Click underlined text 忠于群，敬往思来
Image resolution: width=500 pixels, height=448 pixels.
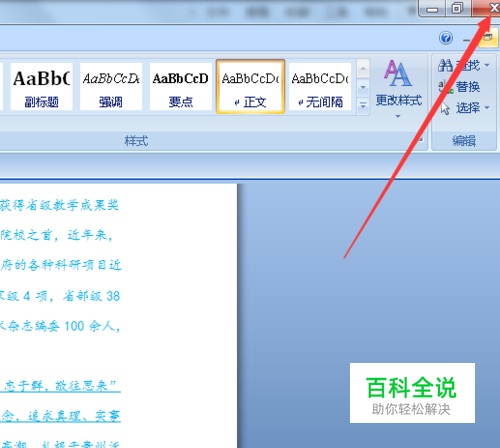pyautogui.click(x=60, y=386)
